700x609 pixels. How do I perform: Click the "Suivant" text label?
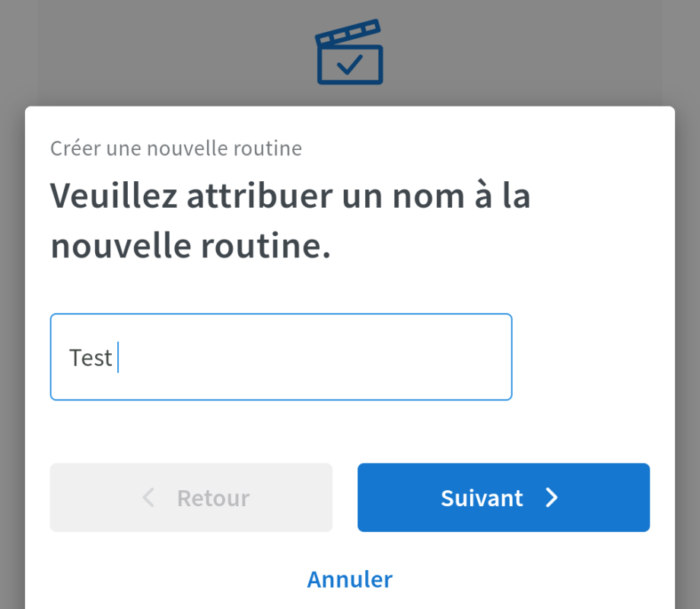482,498
